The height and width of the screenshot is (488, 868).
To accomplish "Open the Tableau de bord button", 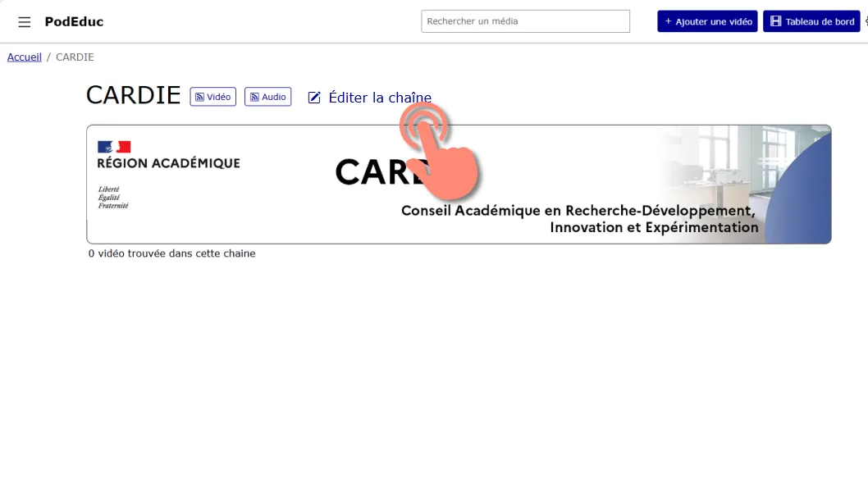I will pos(811,21).
